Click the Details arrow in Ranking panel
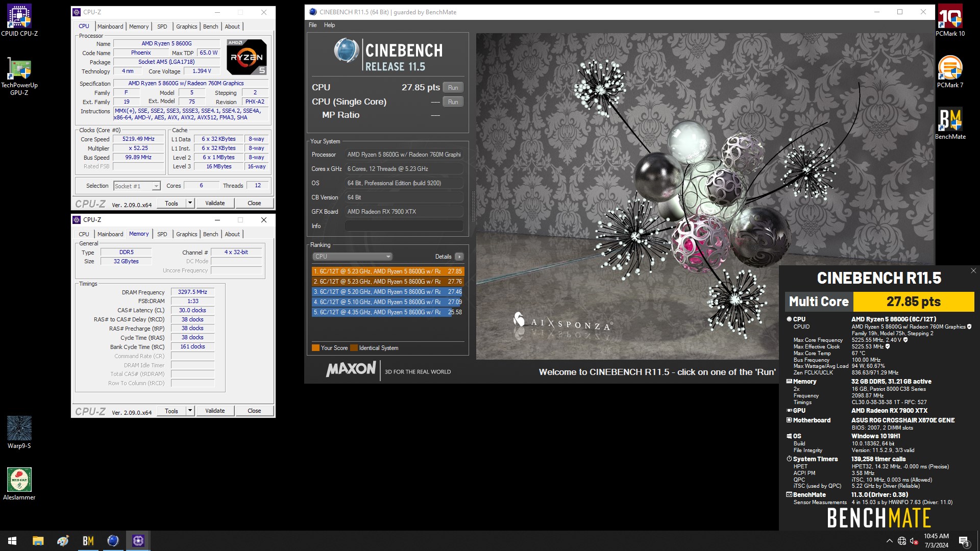The height and width of the screenshot is (551, 980). pos(459,257)
